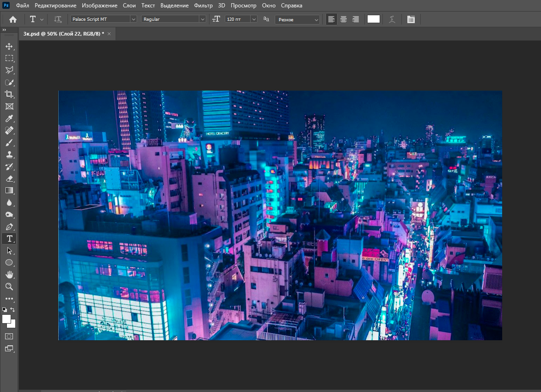Toggle Quick Mask mode

point(9,336)
